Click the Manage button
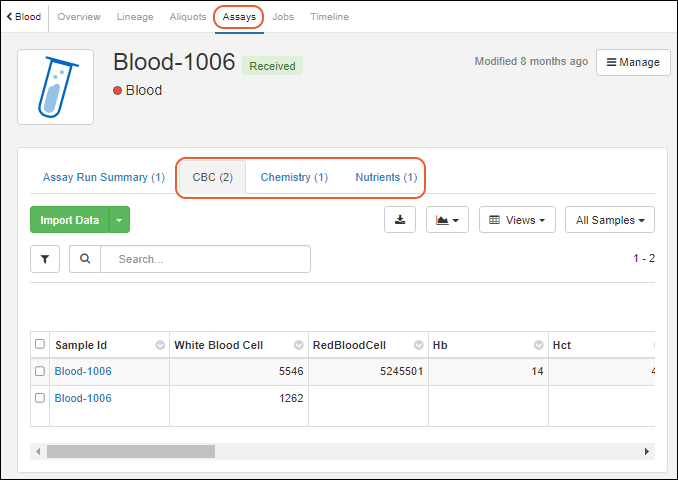This screenshot has width=678, height=480. coord(633,62)
